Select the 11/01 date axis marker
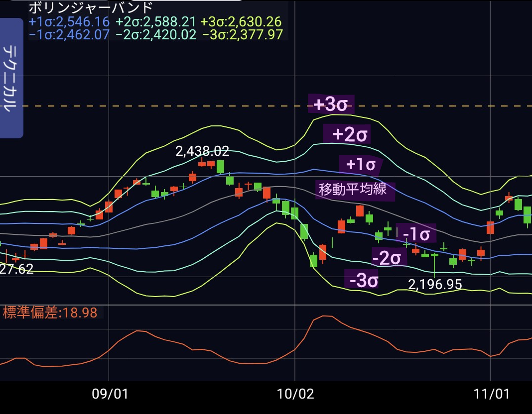The width and height of the screenshot is (532, 414). click(492, 394)
